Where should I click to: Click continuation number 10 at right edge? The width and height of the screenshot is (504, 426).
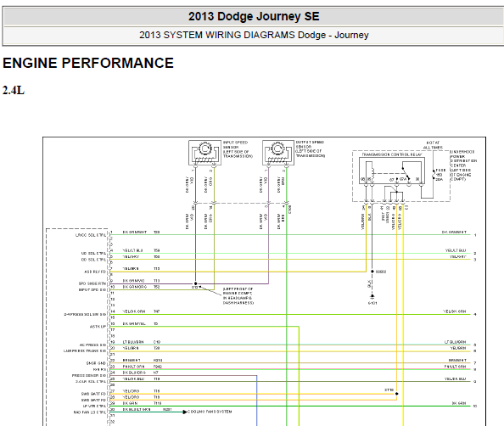tap(475, 406)
